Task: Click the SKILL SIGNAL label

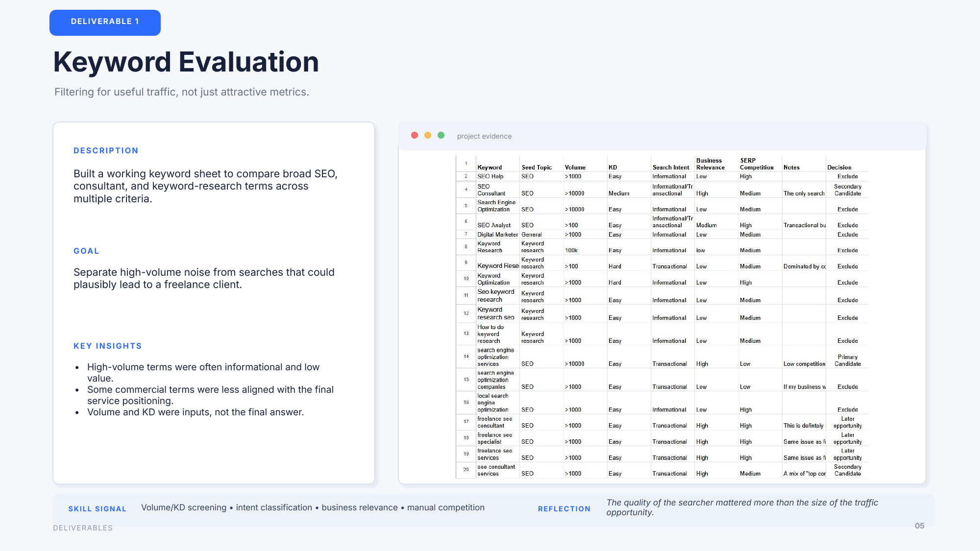Action: tap(98, 509)
